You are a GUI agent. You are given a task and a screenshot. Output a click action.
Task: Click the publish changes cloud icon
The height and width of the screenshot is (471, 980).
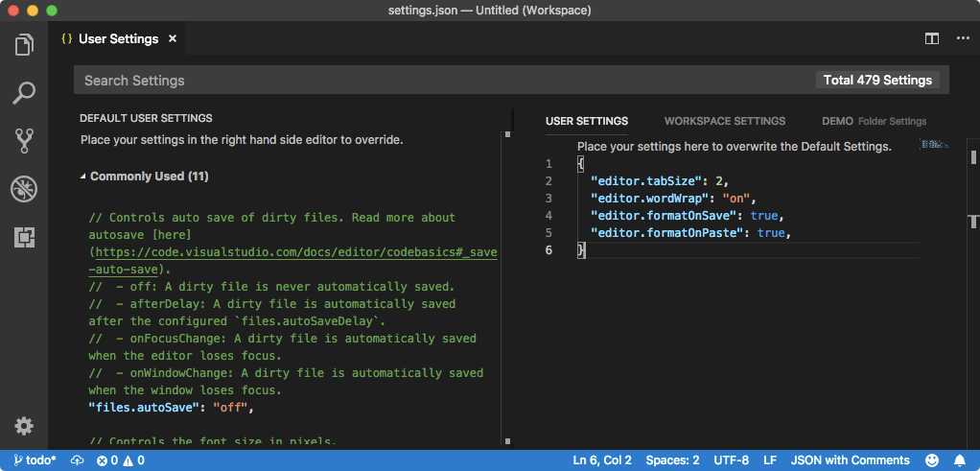77,460
